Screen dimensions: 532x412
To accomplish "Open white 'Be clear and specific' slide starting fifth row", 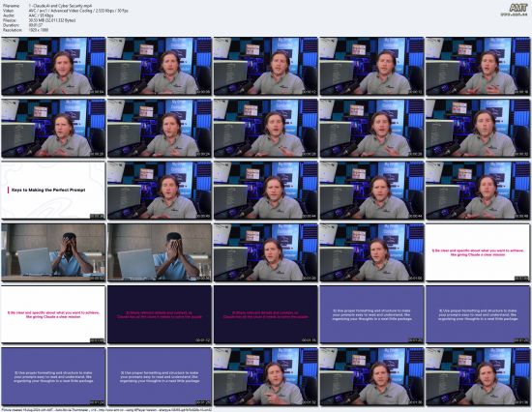I will [x=53, y=314].
